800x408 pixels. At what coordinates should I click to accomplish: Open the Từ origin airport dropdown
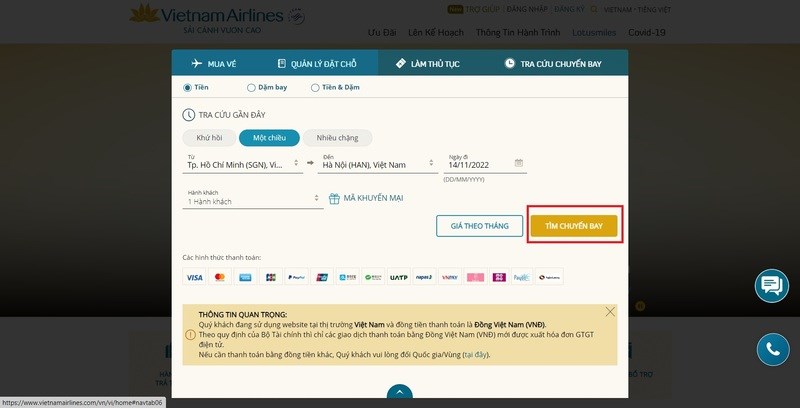click(x=242, y=163)
